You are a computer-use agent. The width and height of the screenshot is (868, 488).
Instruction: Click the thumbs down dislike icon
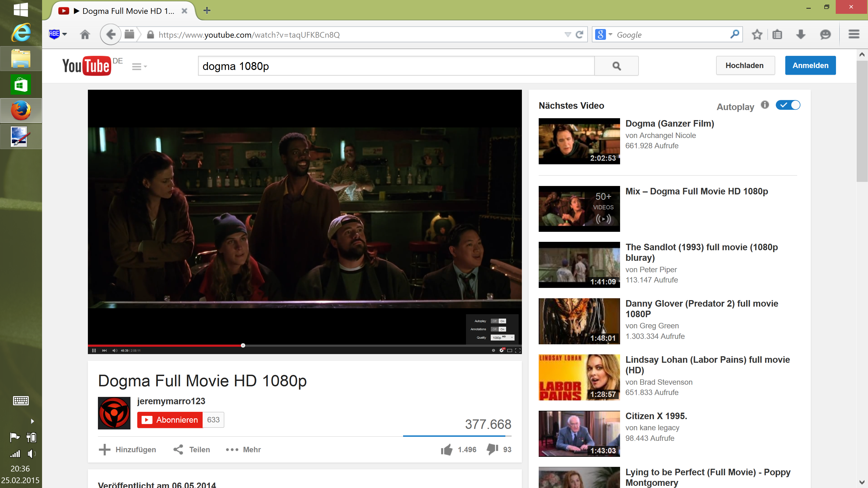pos(492,450)
